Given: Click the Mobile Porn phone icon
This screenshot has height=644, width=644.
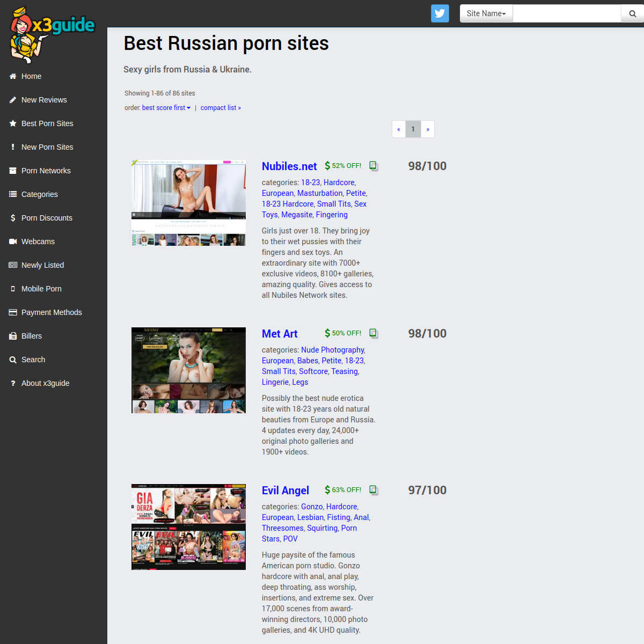Looking at the screenshot, I should (x=13, y=289).
